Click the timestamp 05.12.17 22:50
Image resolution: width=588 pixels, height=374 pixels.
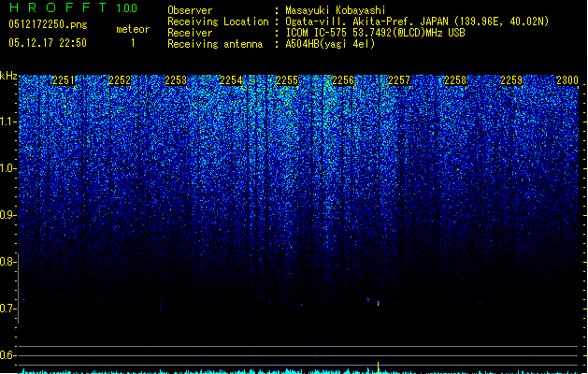click(x=48, y=43)
